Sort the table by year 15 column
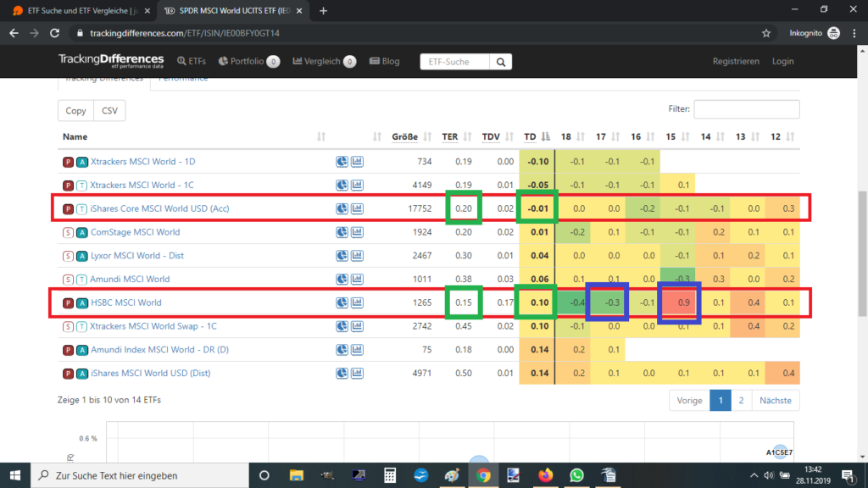The image size is (868, 488). click(x=677, y=136)
